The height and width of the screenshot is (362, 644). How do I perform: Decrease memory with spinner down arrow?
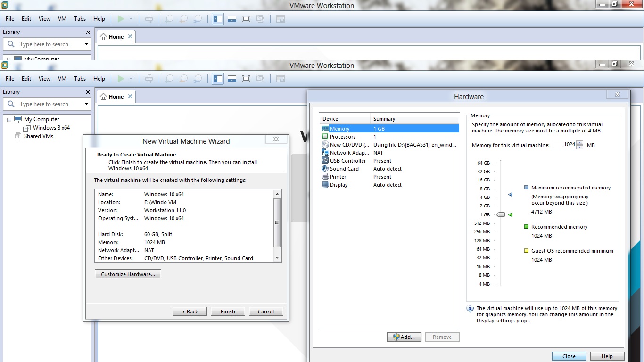pyautogui.click(x=580, y=148)
